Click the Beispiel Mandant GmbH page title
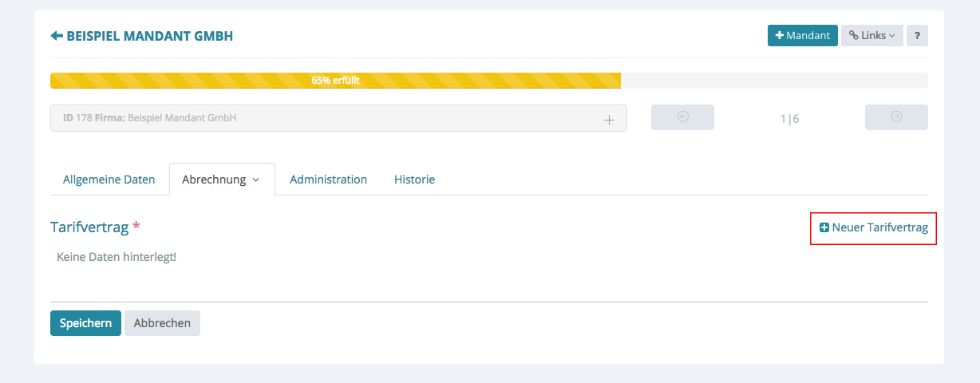The image size is (980, 383). (150, 36)
